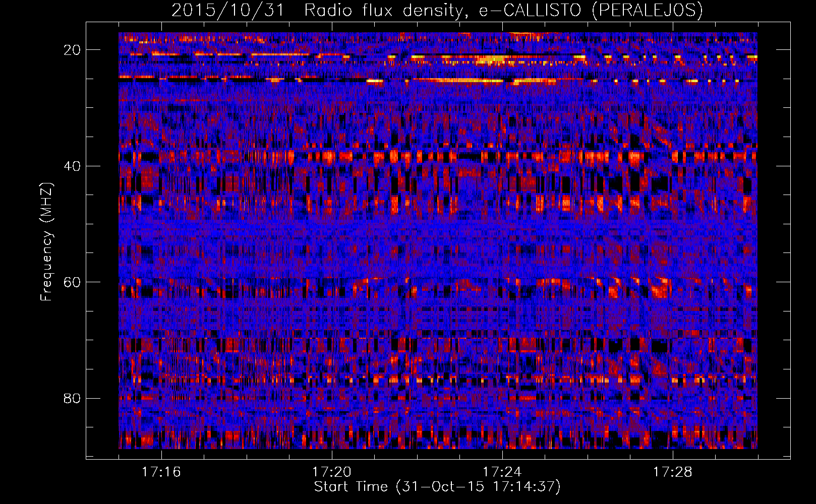This screenshot has height=504, width=816.
Task: Click the 'Frequency (MHZ)' axis label
Action: [46, 242]
